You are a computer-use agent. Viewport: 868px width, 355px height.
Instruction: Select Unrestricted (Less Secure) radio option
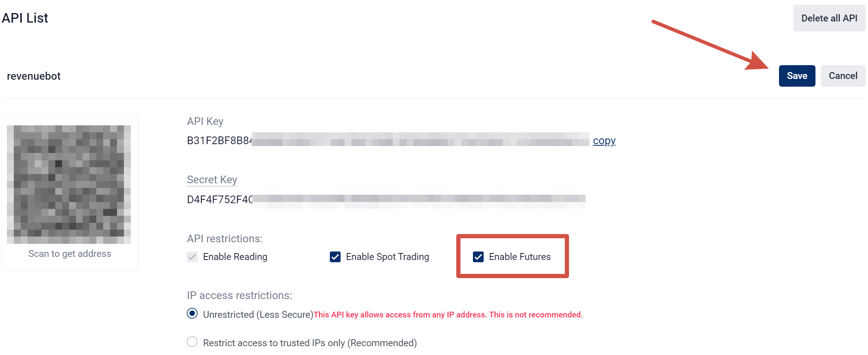click(192, 314)
